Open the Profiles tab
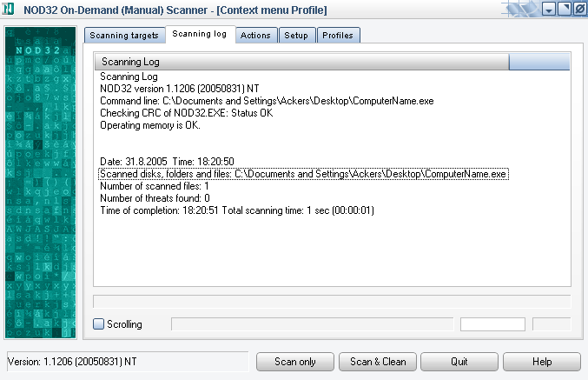 338,36
